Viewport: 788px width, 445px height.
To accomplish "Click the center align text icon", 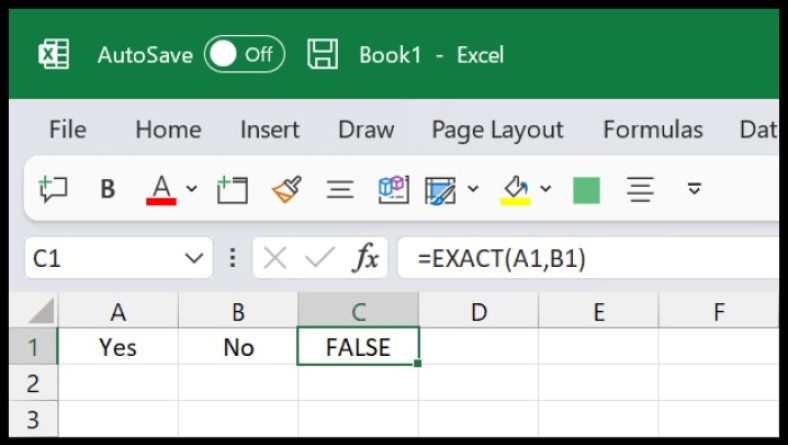I will [x=640, y=189].
